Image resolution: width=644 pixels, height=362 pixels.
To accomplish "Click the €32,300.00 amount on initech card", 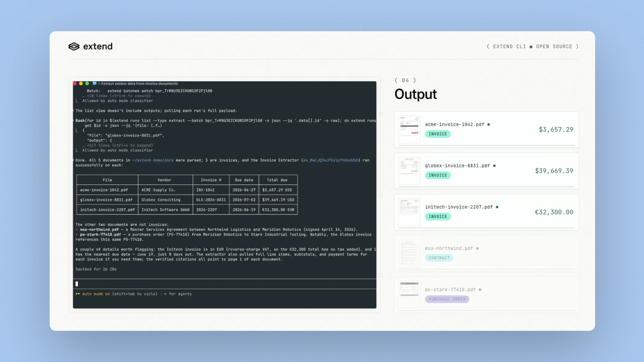I will [554, 212].
